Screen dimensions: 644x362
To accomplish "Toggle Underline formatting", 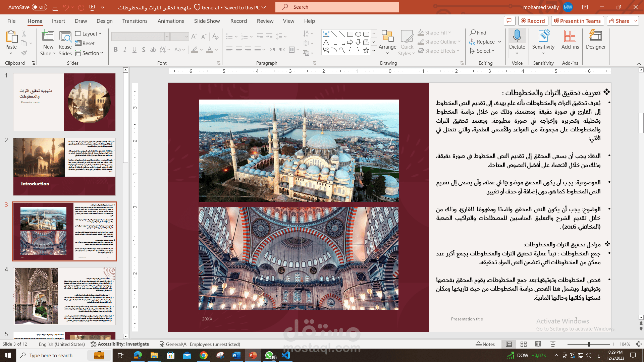I will [x=135, y=50].
